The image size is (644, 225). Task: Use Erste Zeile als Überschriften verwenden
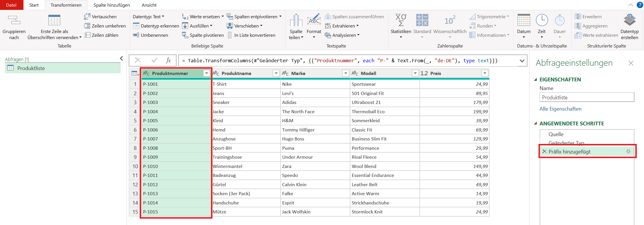pos(54,27)
